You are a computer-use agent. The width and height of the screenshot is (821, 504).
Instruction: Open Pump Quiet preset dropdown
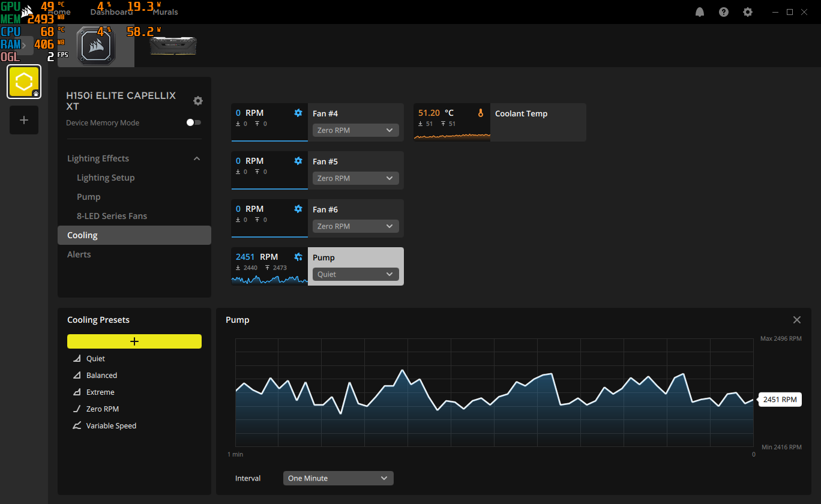click(x=356, y=274)
